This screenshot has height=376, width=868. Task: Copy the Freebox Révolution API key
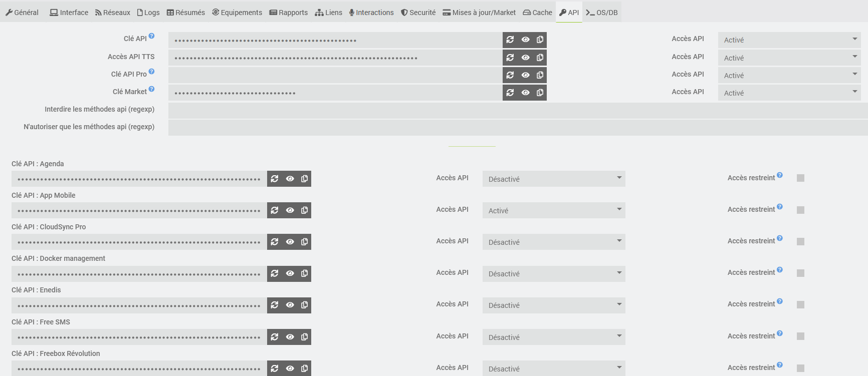(x=304, y=368)
